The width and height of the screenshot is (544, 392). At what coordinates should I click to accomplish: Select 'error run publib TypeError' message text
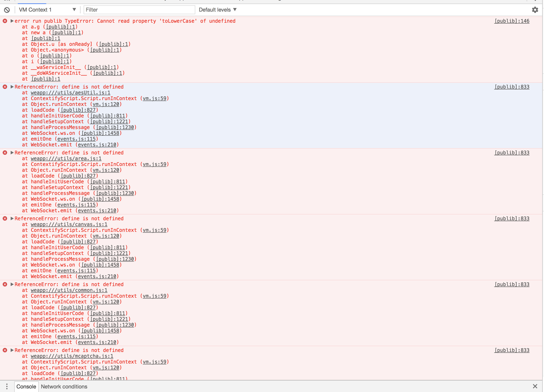tap(125, 21)
